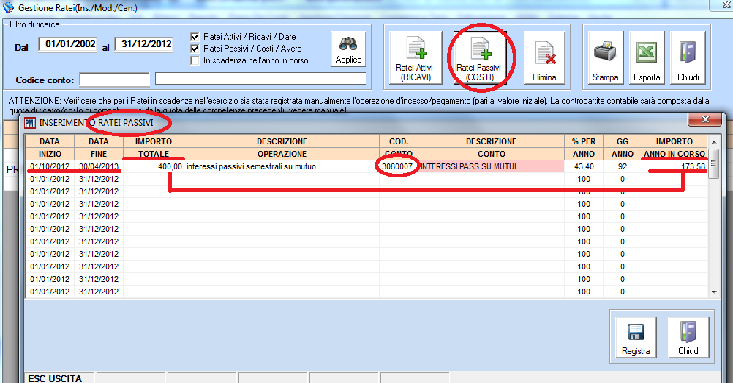This screenshot has height=383, width=733.
Task: Click the Dal start date field
Action: coord(68,44)
